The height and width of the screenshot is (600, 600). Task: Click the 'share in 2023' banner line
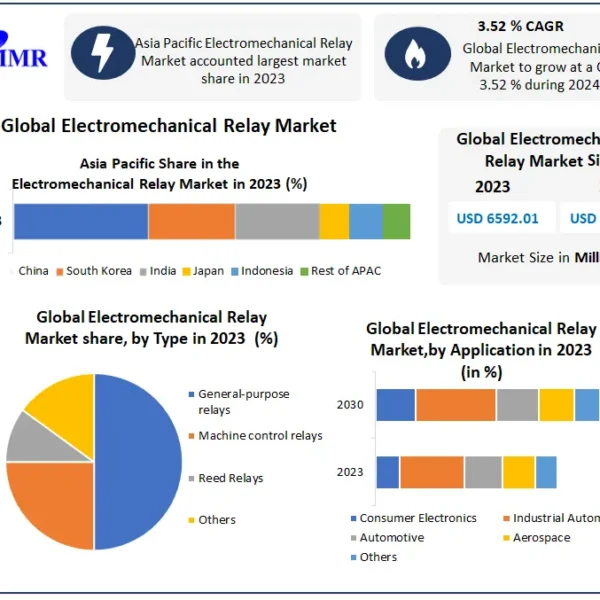click(x=243, y=78)
